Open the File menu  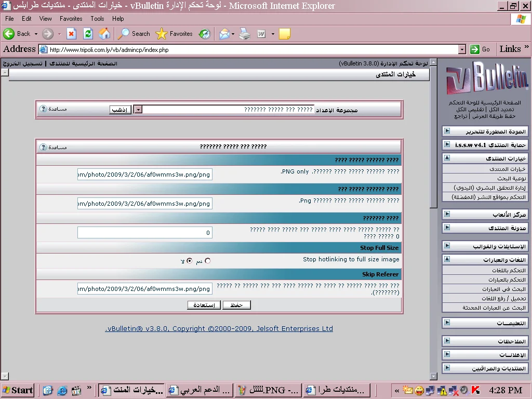[9, 19]
